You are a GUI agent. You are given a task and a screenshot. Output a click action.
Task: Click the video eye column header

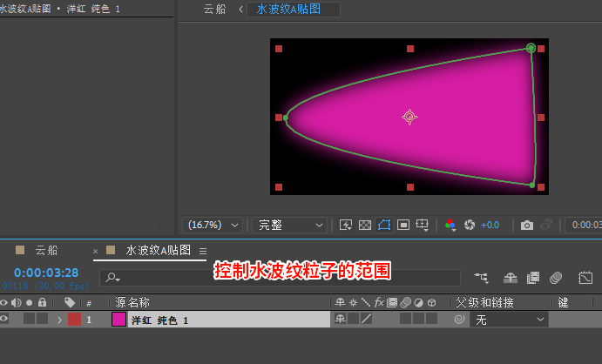click(3, 303)
